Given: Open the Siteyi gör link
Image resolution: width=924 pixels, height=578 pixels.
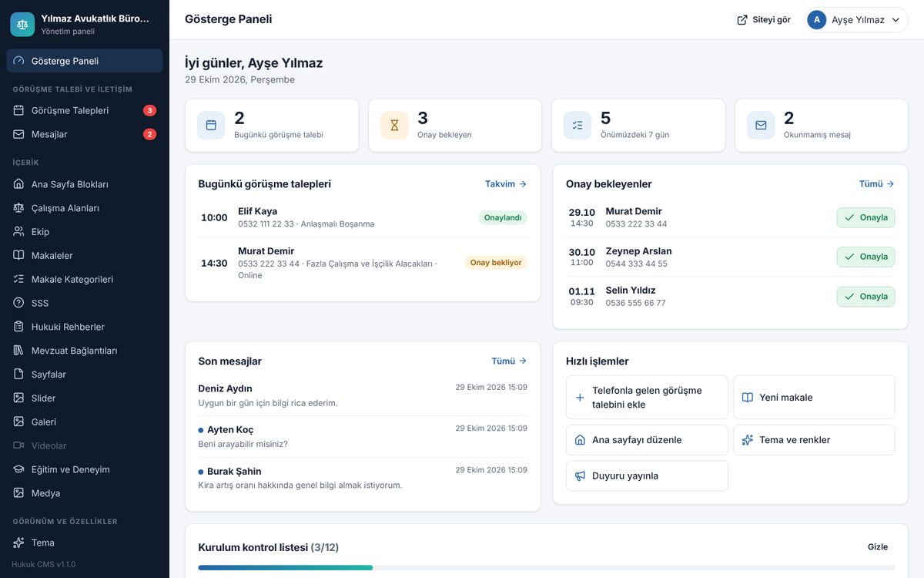Looking at the screenshot, I should (x=764, y=20).
